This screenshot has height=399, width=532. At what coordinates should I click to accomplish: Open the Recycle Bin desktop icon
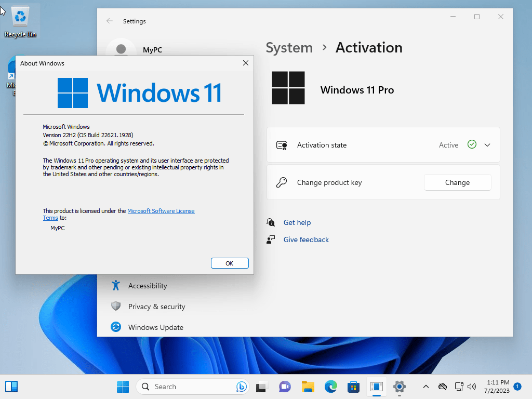[x=20, y=22]
